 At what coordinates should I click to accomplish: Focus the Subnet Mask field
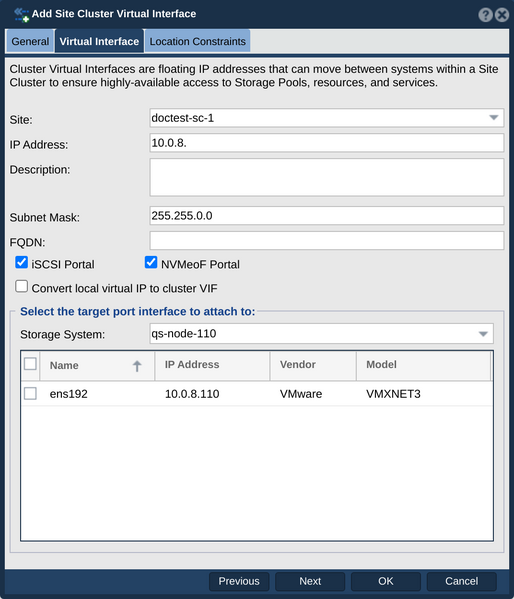point(327,216)
